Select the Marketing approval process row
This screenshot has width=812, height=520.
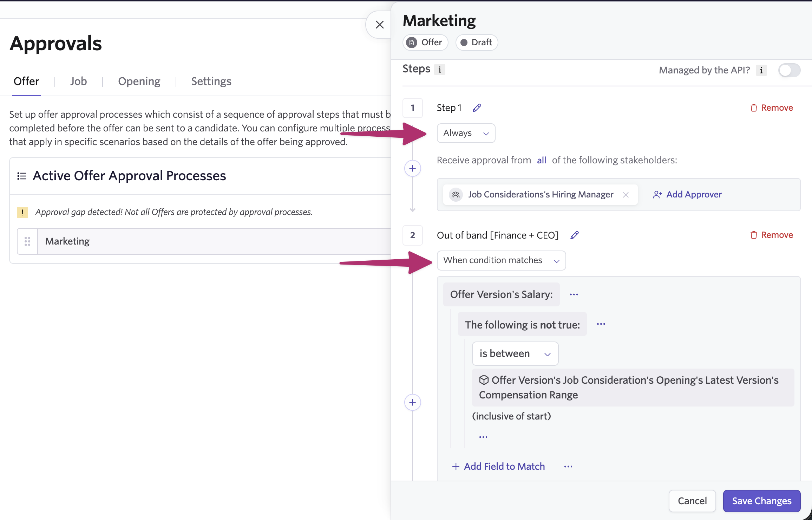[x=211, y=241]
